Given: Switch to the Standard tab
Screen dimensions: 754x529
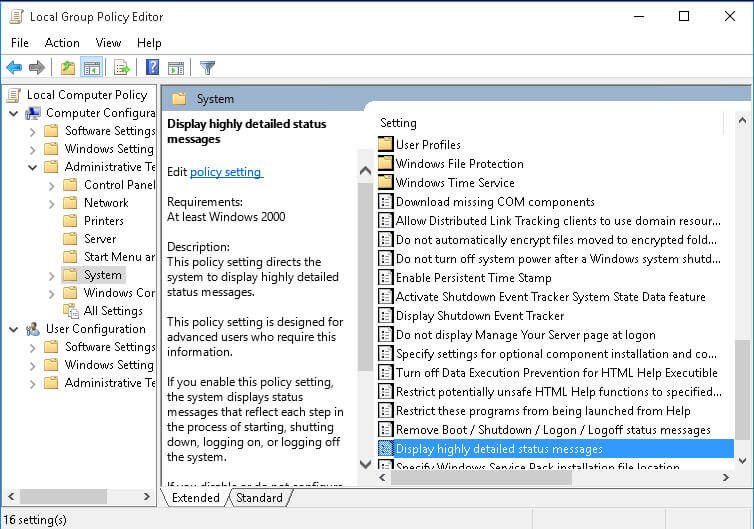Looking at the screenshot, I should [259, 498].
